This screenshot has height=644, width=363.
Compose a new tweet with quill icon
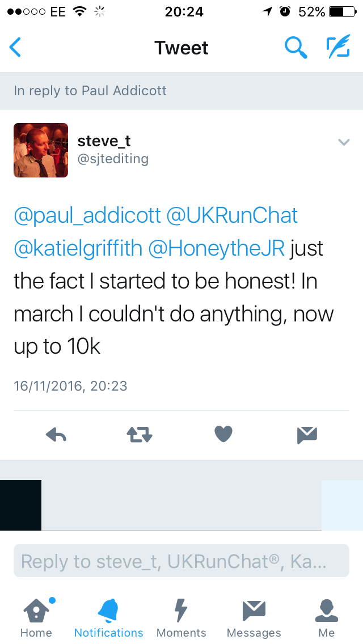(x=338, y=48)
